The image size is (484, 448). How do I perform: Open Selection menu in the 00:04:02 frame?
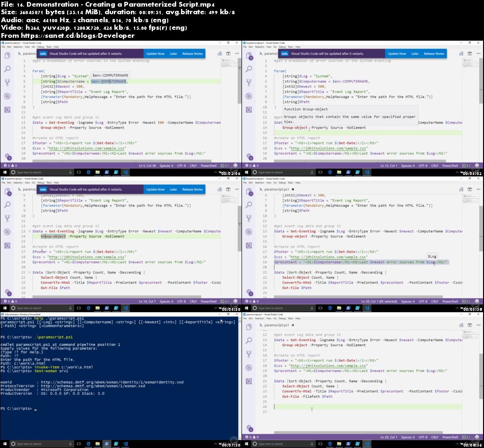pos(259,47)
